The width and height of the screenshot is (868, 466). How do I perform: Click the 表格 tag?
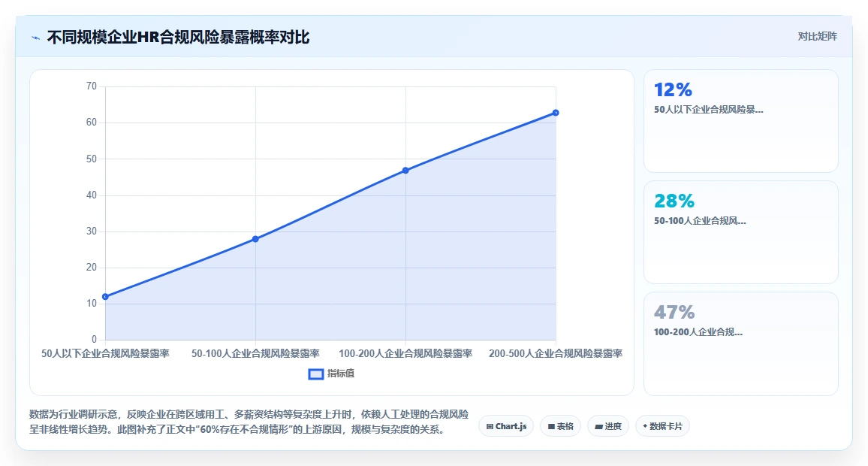click(x=560, y=426)
